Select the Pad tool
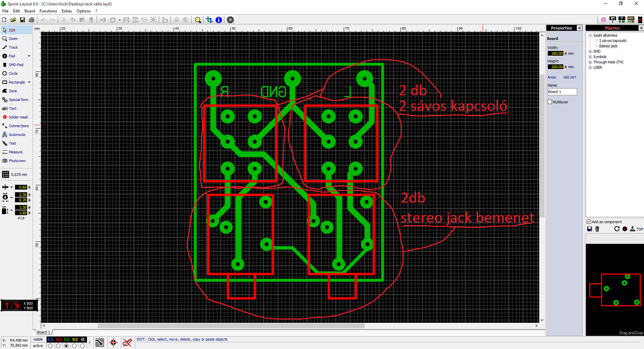The width and height of the screenshot is (644, 349). coord(12,56)
